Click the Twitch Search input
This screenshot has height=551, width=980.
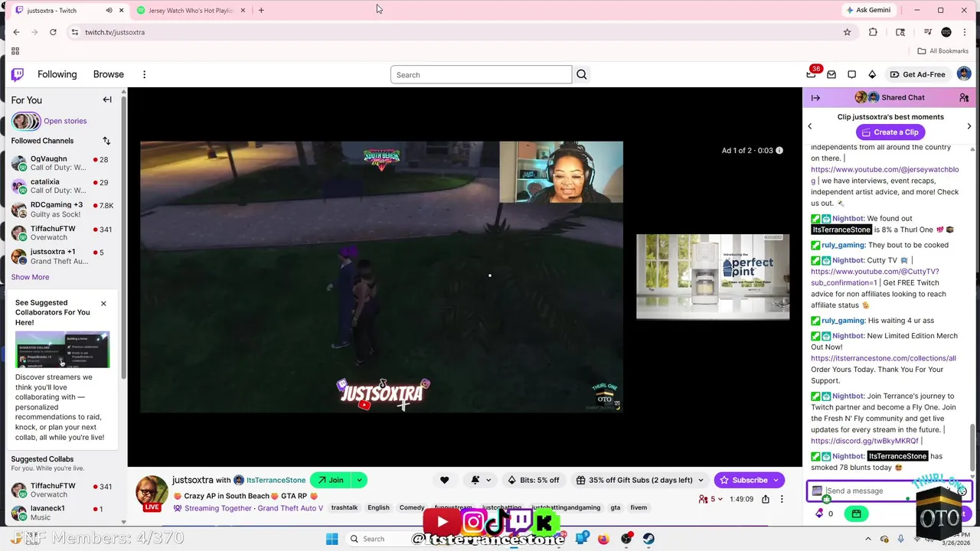tap(481, 74)
